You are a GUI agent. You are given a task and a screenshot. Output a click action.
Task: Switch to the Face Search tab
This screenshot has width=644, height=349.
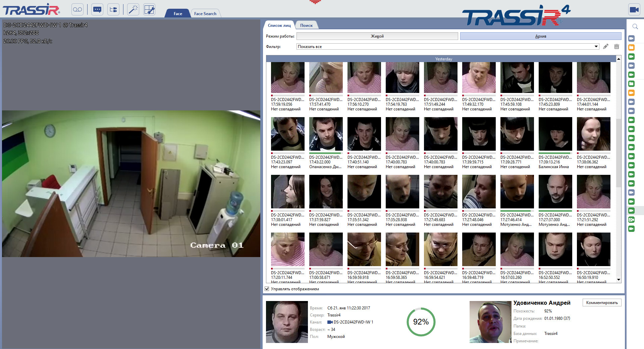pyautogui.click(x=205, y=13)
